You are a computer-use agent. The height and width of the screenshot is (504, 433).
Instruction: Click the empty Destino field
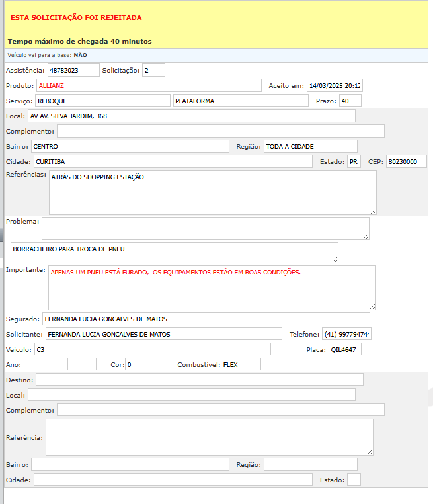[199, 379]
